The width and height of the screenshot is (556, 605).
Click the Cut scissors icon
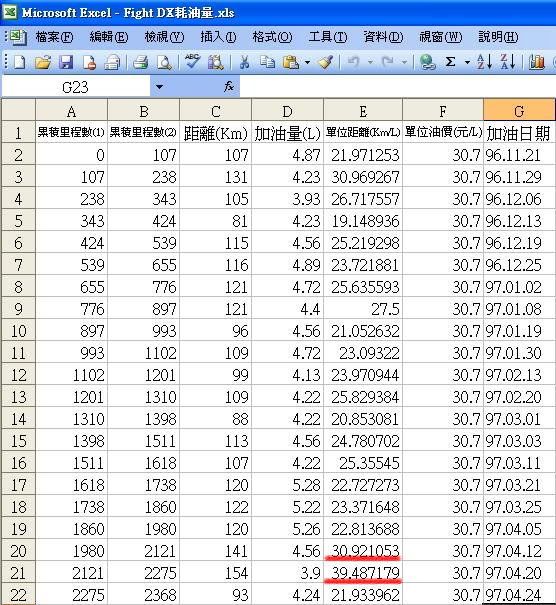[244, 62]
